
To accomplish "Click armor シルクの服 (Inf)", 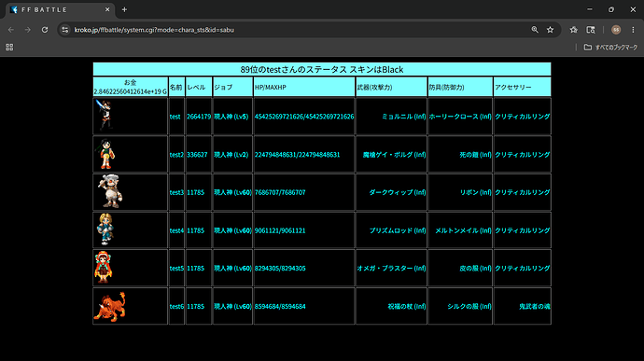I will tap(469, 306).
